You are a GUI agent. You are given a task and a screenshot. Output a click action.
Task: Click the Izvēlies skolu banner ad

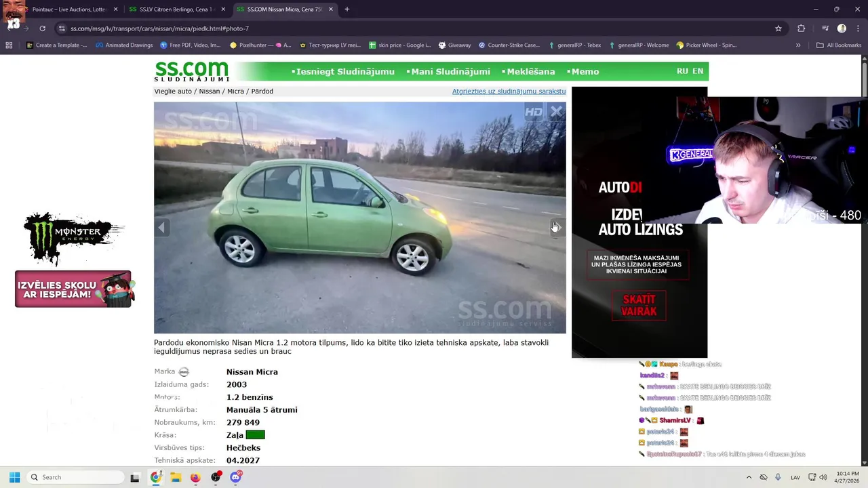[x=74, y=289]
